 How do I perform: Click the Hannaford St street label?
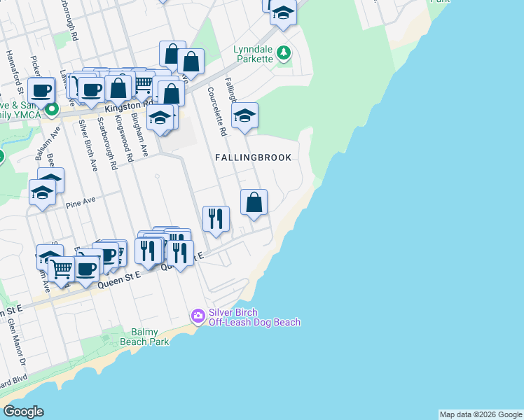point(15,72)
